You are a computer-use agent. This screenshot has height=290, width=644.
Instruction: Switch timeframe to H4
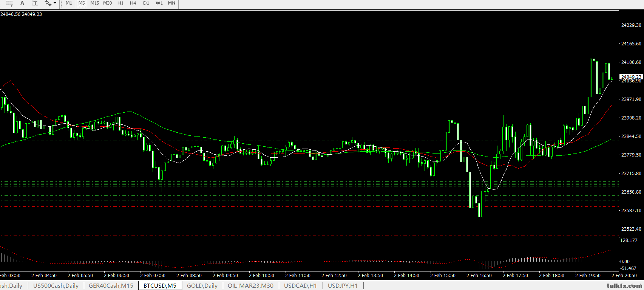tap(133, 3)
